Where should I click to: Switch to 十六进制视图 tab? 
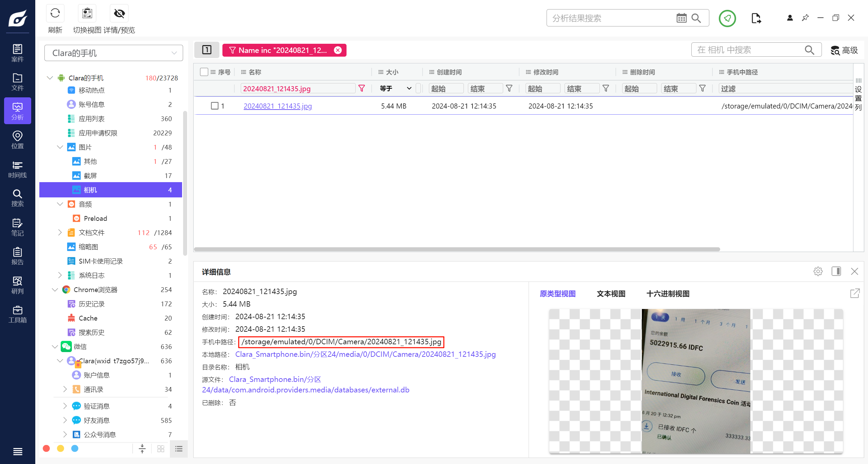pyautogui.click(x=668, y=294)
